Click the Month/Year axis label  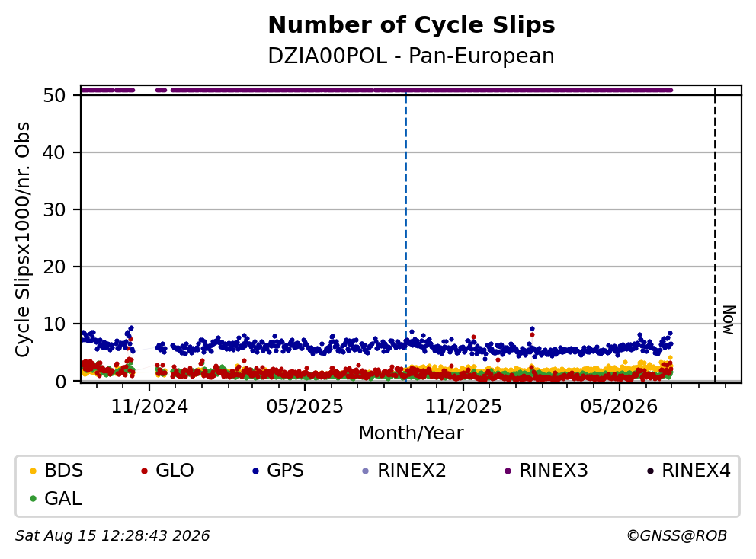(x=412, y=433)
